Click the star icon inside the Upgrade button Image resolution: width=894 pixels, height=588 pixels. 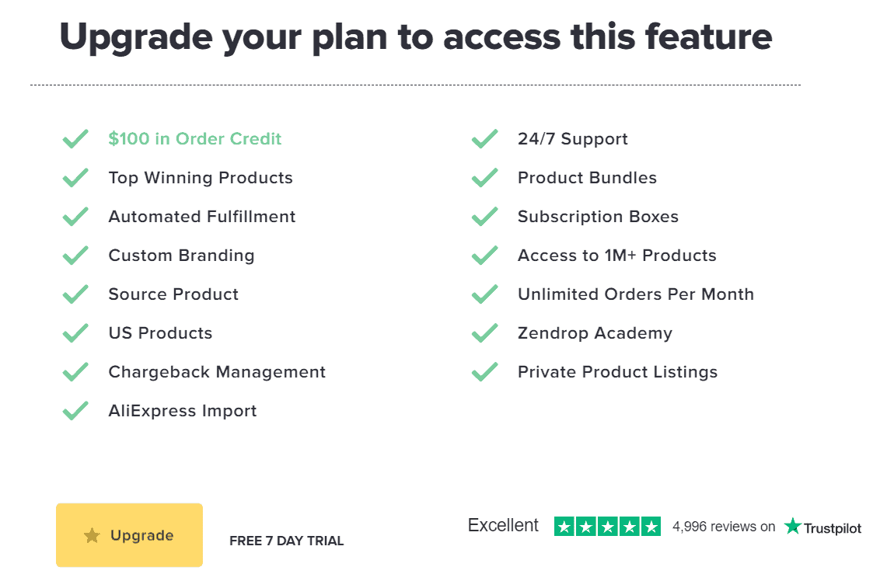click(93, 535)
